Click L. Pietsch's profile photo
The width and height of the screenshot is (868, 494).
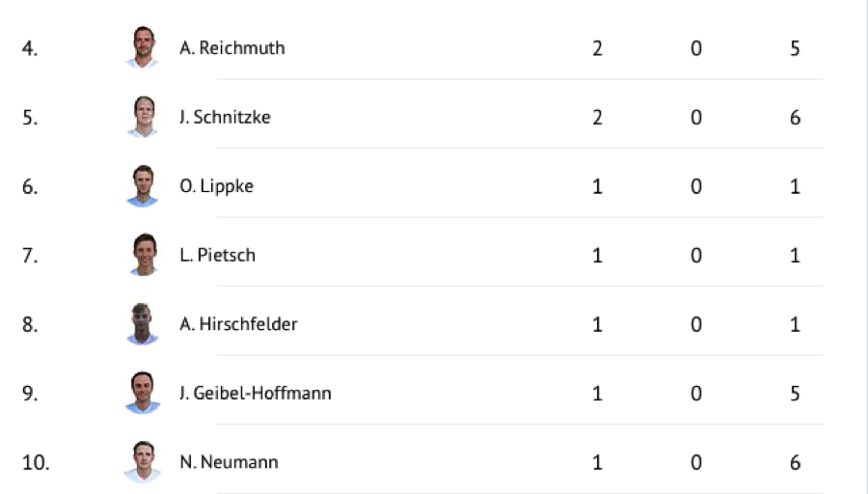[x=142, y=255]
